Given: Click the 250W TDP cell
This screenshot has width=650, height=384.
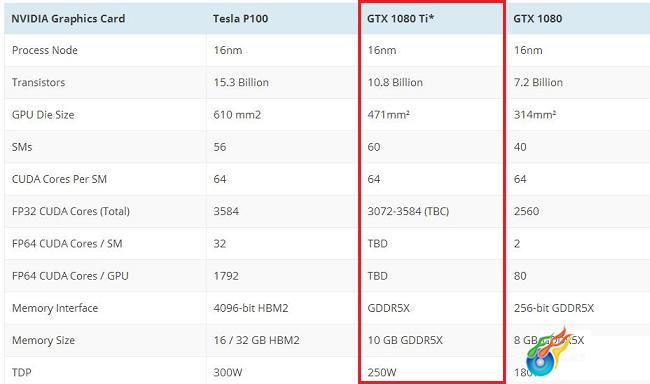Looking at the screenshot, I should point(382,372).
